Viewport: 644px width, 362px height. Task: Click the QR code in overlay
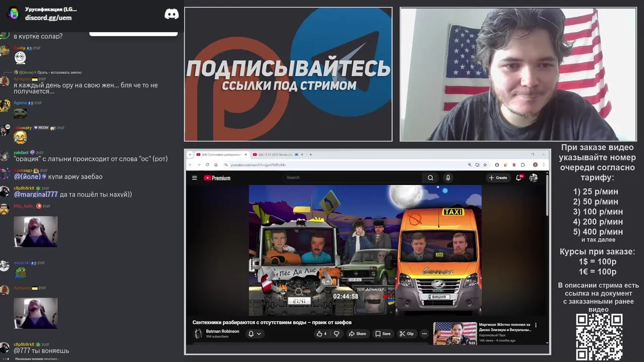click(x=599, y=337)
